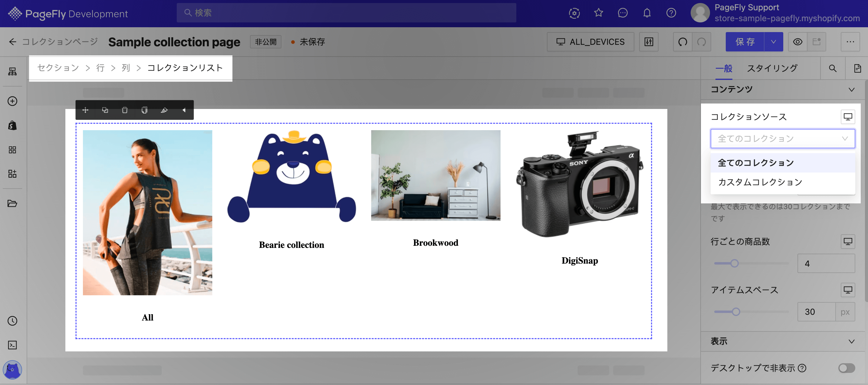
Task: Click the Brookwood collection title
Action: pos(435,243)
